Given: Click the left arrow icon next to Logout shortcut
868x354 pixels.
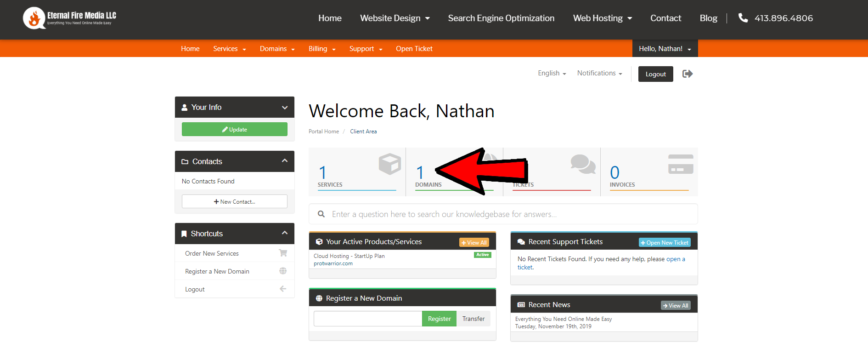Looking at the screenshot, I should 283,289.
